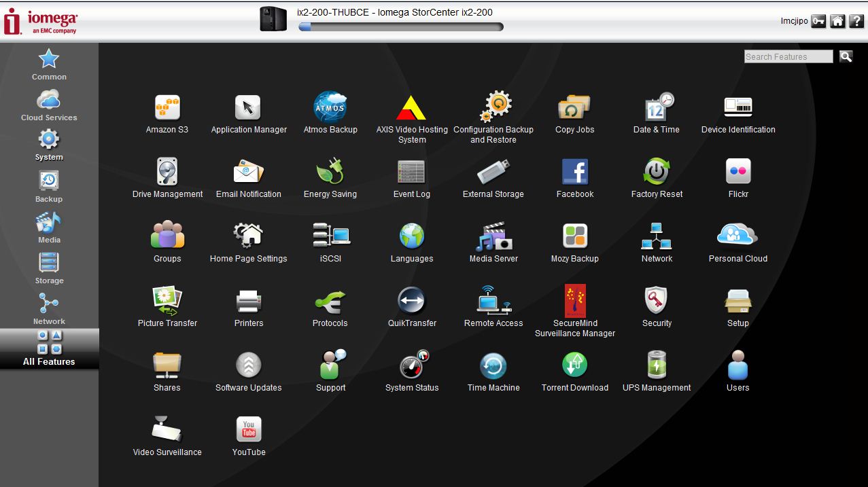Viewport: 868px width, 487px height.
Task: Open the Network feature icon in grid
Action: coord(657,242)
